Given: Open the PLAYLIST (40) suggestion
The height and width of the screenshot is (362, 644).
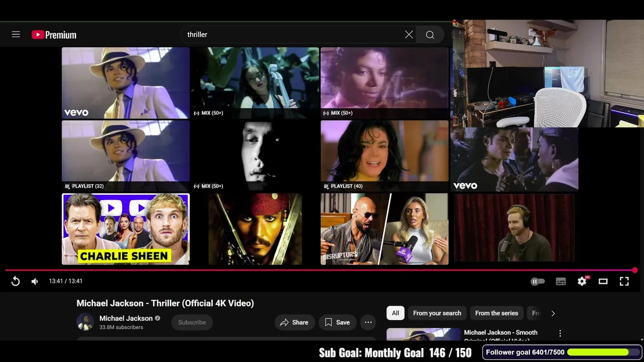Looking at the screenshot, I should point(384,156).
